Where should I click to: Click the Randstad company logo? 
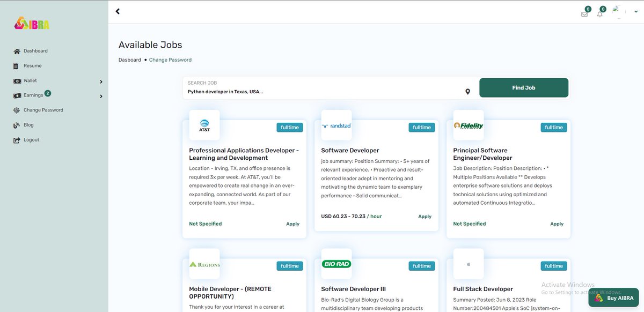tap(336, 125)
